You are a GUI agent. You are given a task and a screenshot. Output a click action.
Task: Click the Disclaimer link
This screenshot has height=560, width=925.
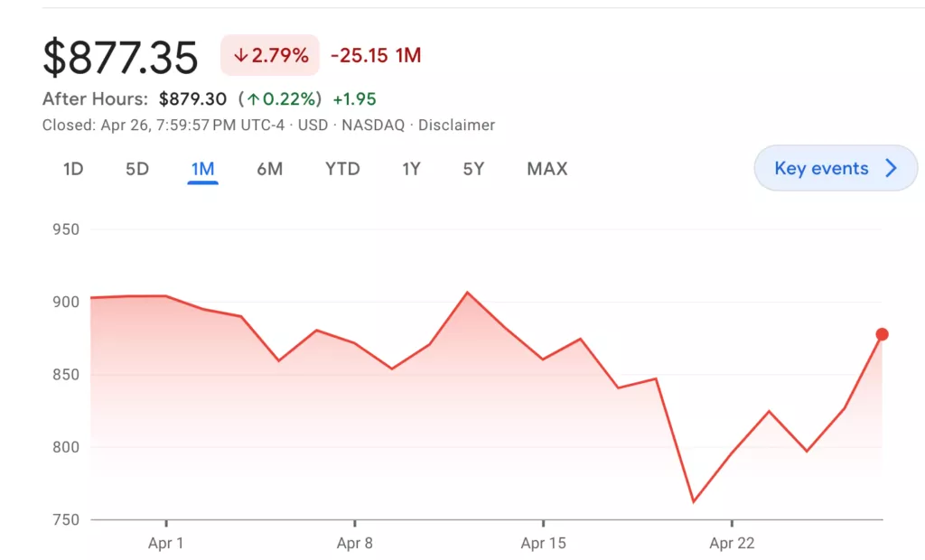[x=456, y=126]
